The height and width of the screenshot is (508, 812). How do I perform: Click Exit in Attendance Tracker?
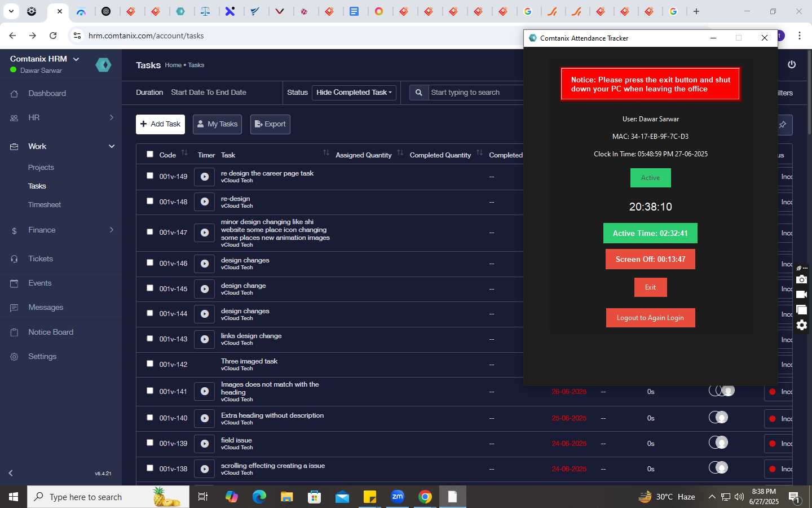coord(650,287)
